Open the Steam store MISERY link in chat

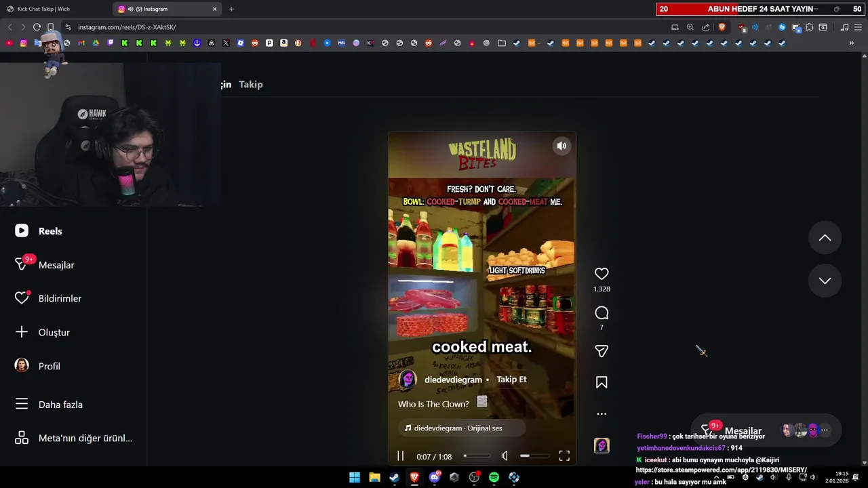click(x=721, y=470)
